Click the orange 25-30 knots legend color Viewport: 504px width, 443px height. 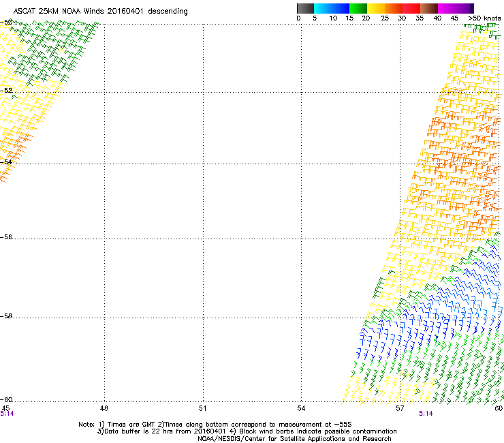tap(394, 8)
